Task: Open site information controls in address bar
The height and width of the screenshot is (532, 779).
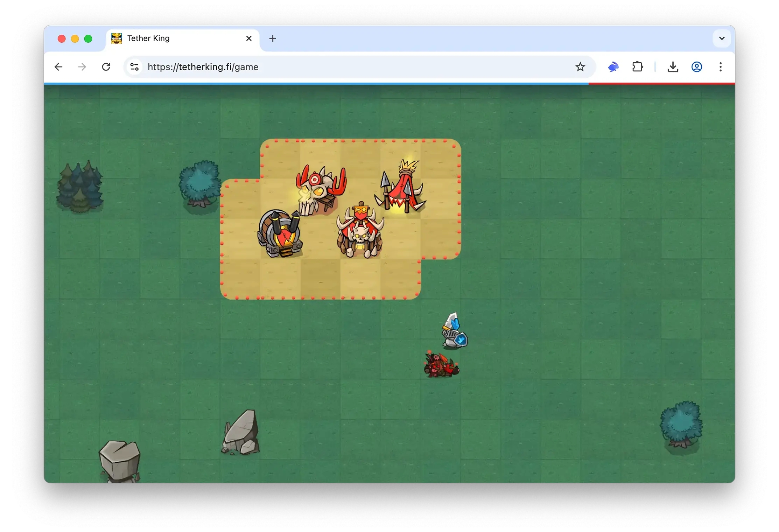Action: (x=134, y=67)
